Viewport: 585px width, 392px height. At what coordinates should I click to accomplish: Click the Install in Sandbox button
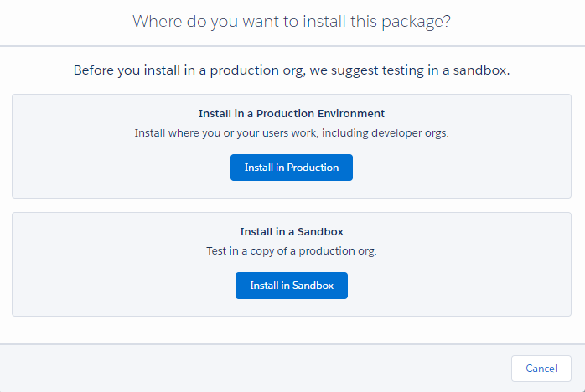(292, 286)
